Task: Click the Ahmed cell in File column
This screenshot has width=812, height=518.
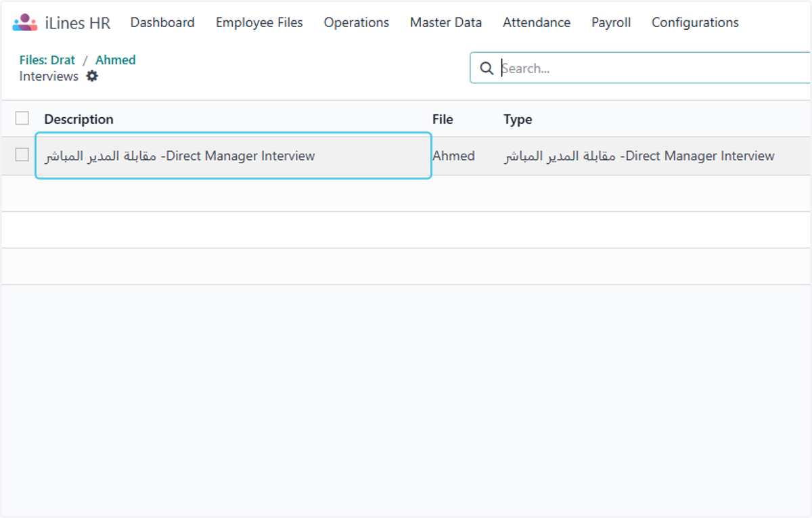Action: click(453, 156)
